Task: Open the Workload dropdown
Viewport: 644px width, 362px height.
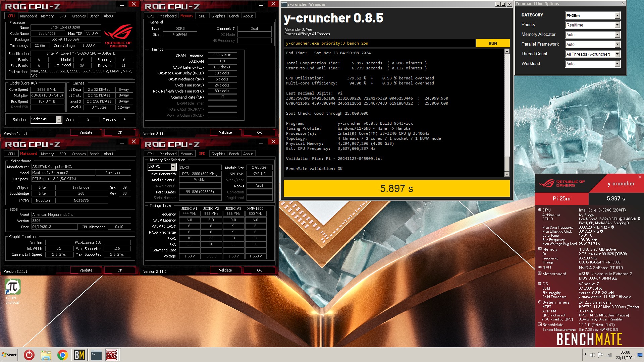Action: coord(617,64)
